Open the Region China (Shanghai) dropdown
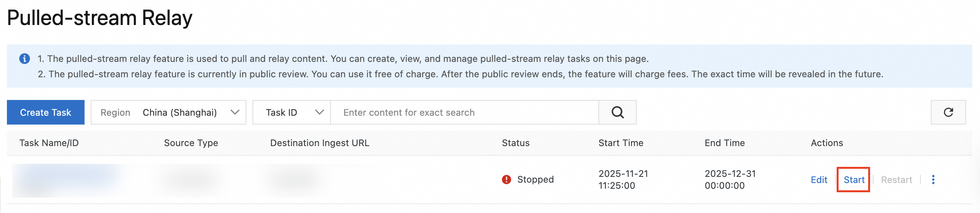The width and height of the screenshot is (980, 213). (168, 112)
